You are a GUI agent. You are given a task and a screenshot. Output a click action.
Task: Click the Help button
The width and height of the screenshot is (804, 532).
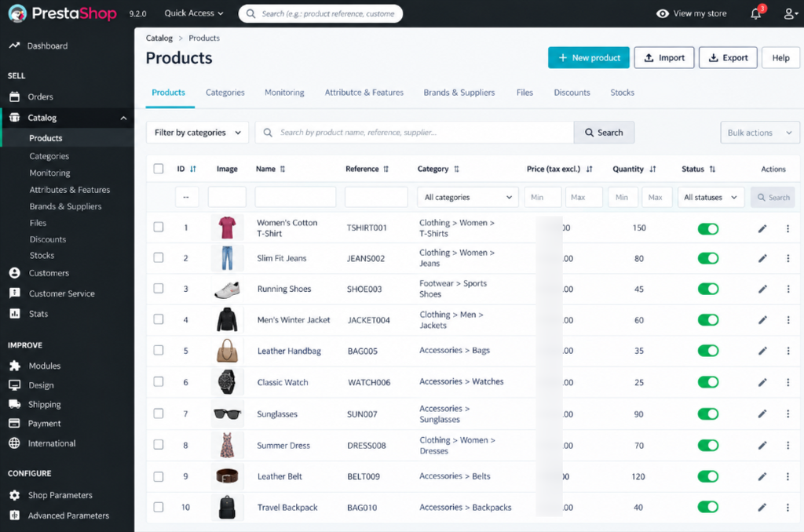(x=780, y=58)
